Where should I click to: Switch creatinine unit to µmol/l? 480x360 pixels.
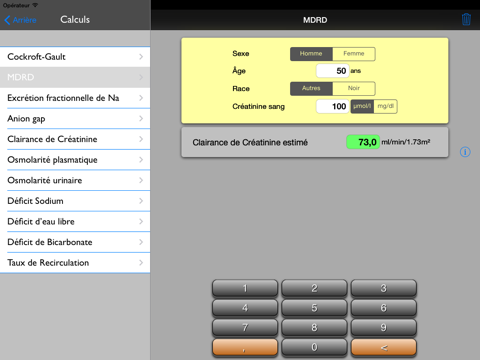coord(362,106)
